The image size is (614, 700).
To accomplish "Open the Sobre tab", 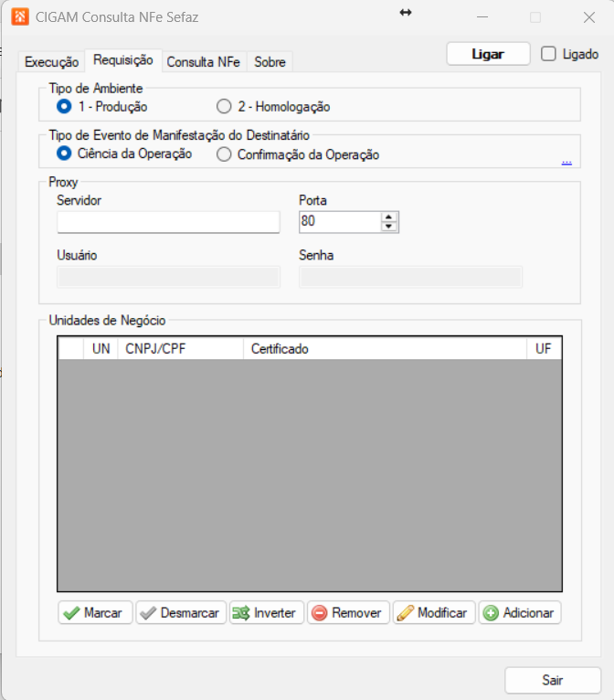I will 270,61.
